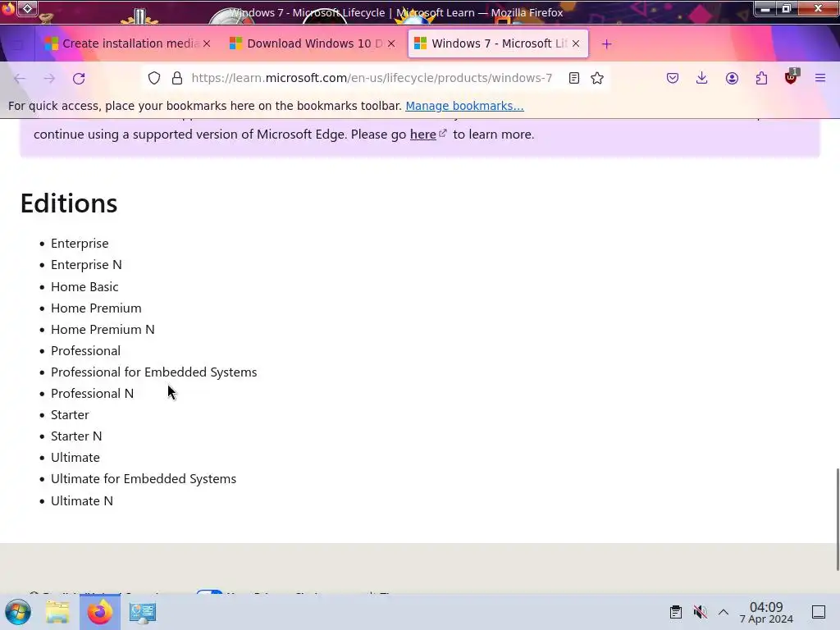Screen dimensions: 840x630
Task: Save page to Pocket icon
Action: click(673, 78)
